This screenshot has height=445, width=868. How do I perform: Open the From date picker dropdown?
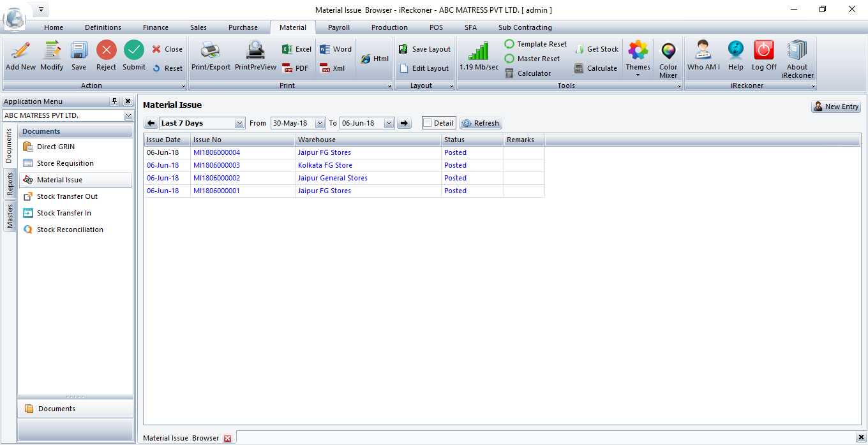(320, 123)
